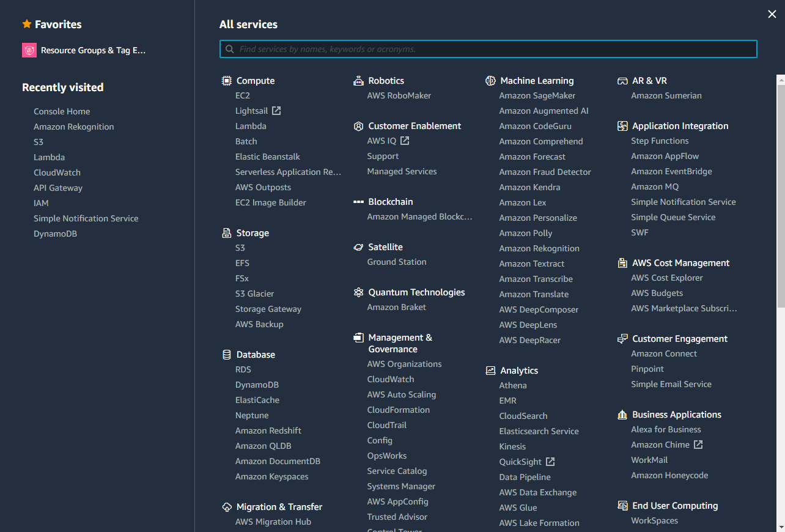The width and height of the screenshot is (785, 532).
Task: Open EC2 Image Builder
Action: pos(271,202)
